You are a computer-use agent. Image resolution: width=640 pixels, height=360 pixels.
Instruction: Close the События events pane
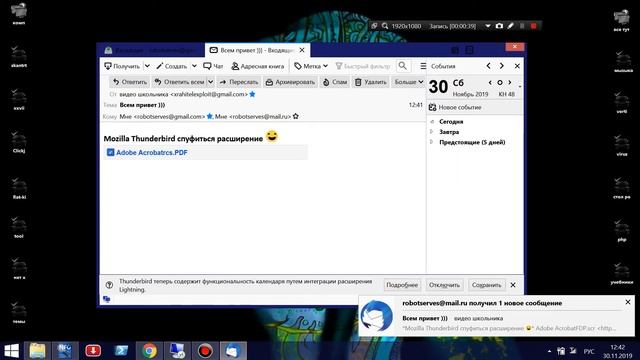[517, 66]
